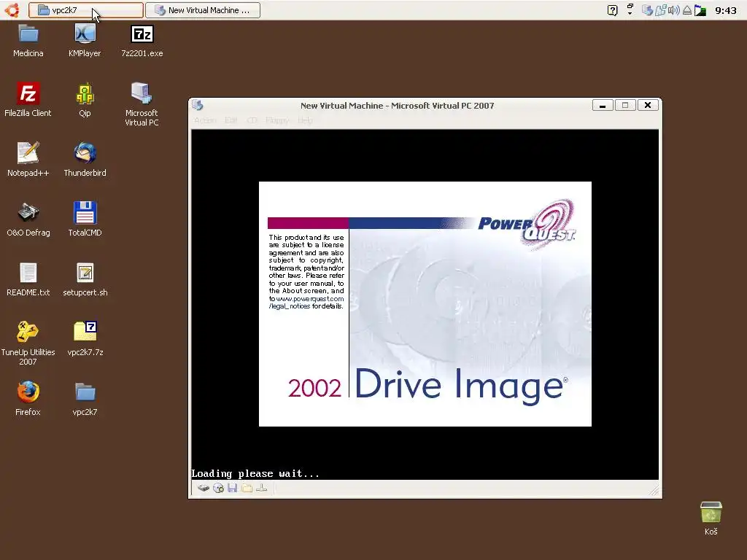Image resolution: width=747 pixels, height=560 pixels.
Task: Click the 9:43 panel clock
Action: 726,10
